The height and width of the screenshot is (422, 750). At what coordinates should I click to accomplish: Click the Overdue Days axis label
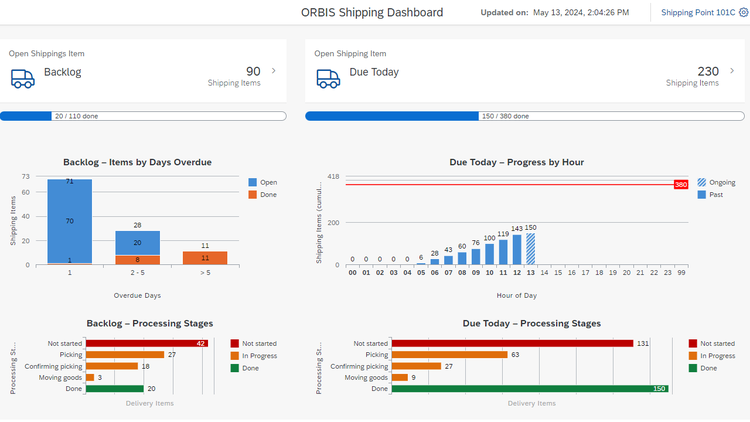tap(137, 296)
